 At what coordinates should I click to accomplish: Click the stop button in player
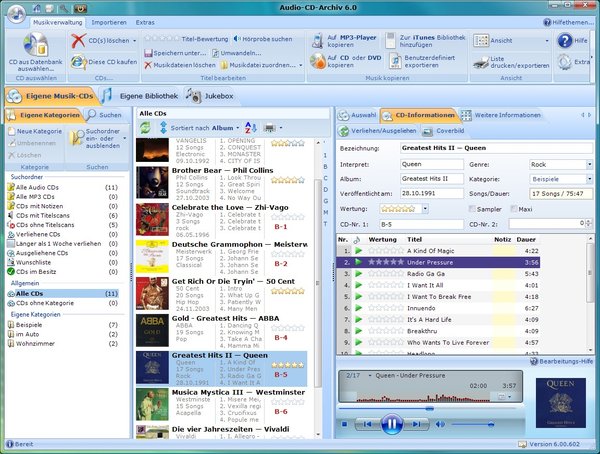pyautogui.click(x=344, y=424)
